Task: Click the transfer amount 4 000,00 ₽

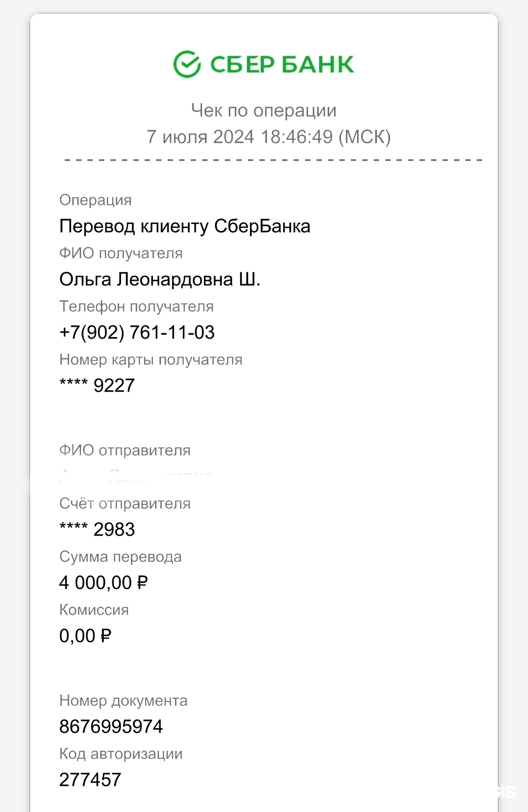Action: point(103,583)
